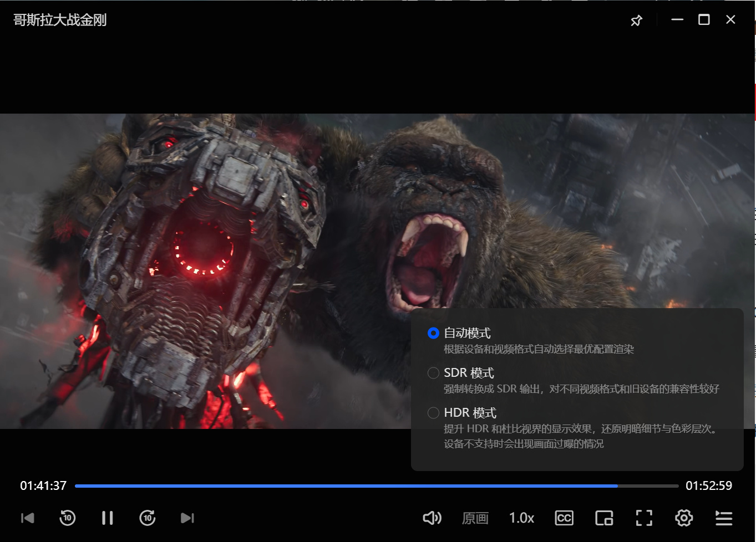Select the SDR 模式 radio button

[x=433, y=373]
